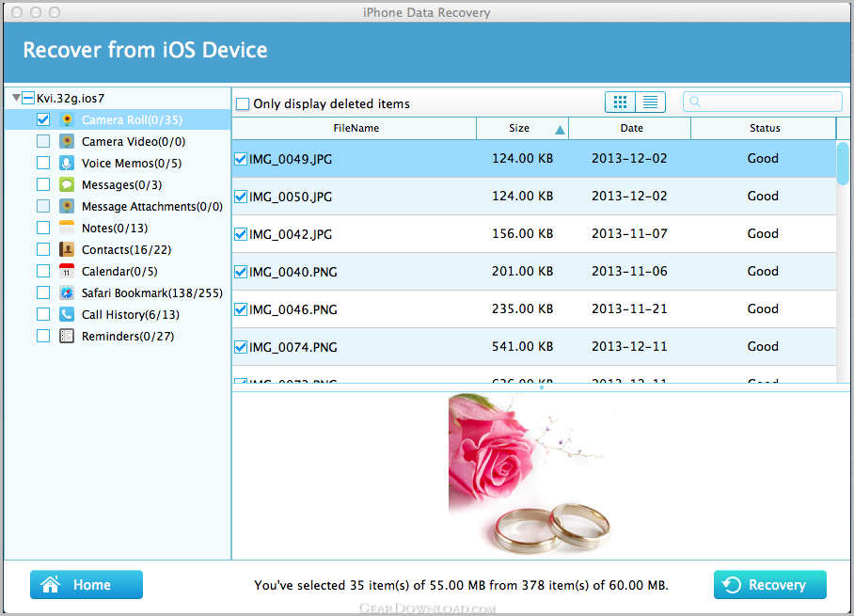
Task: Click the 235.00 KB size cell
Action: [x=522, y=308]
